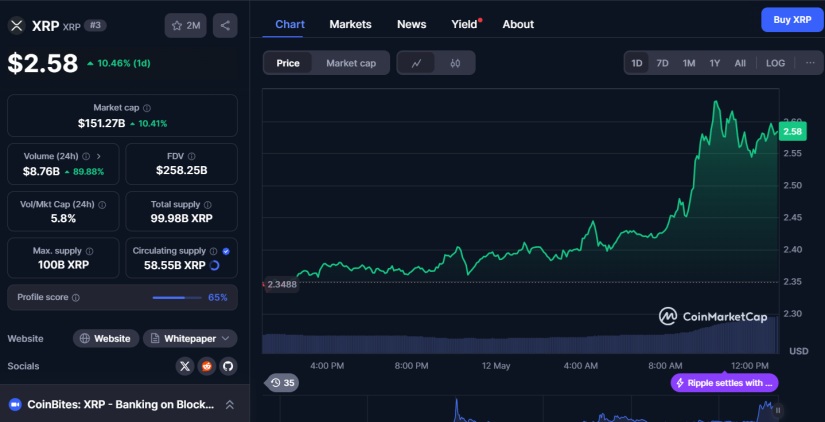Image resolution: width=825 pixels, height=422 pixels.
Task: Click the circulating supply progress ring
Action: pyautogui.click(x=214, y=265)
